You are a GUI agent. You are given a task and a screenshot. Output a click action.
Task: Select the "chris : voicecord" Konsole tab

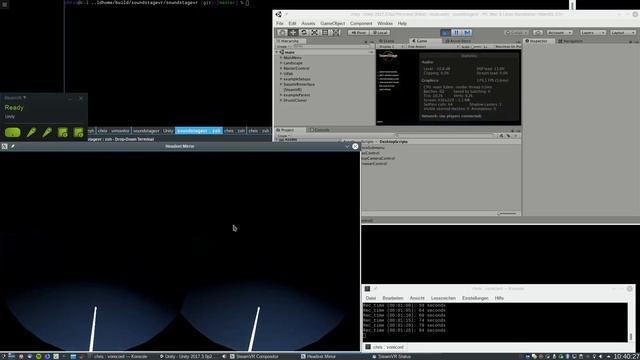(384, 347)
